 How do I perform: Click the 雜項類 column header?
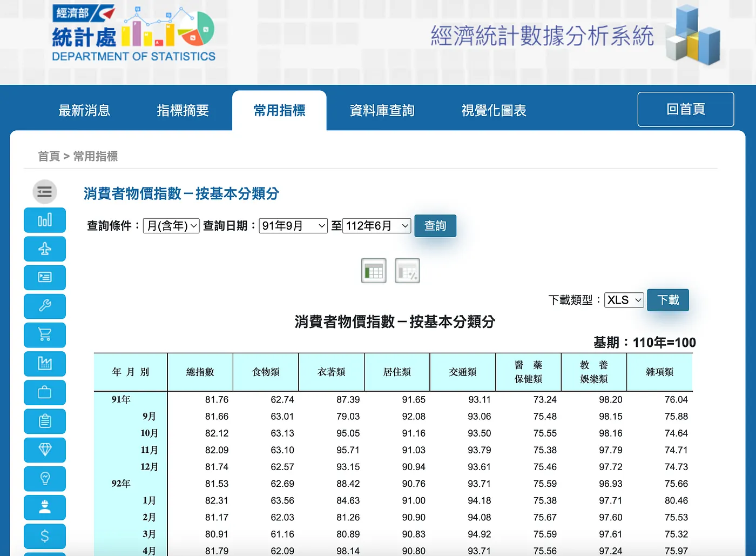tap(660, 372)
